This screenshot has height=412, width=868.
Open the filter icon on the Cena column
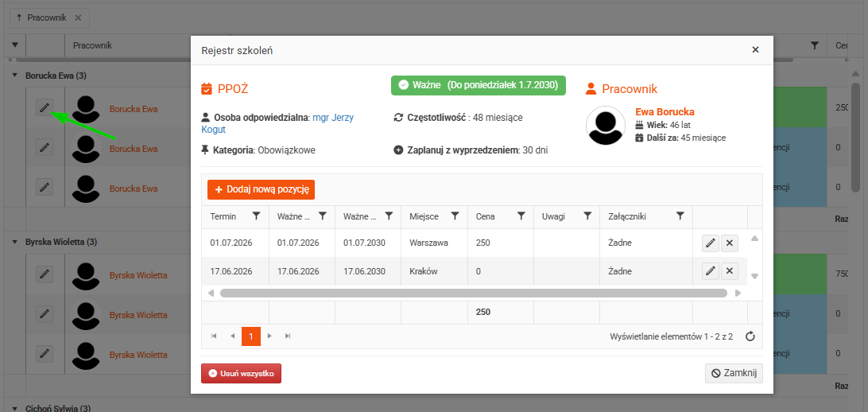(x=521, y=216)
